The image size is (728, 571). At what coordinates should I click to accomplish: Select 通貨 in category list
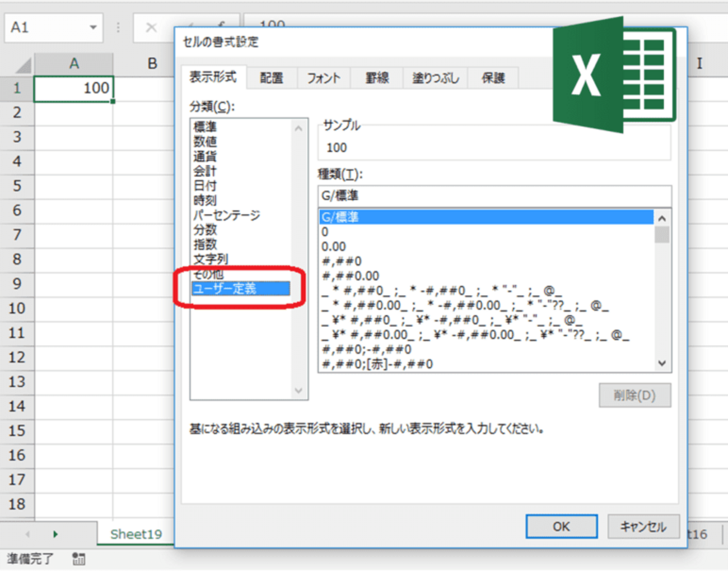[205, 156]
